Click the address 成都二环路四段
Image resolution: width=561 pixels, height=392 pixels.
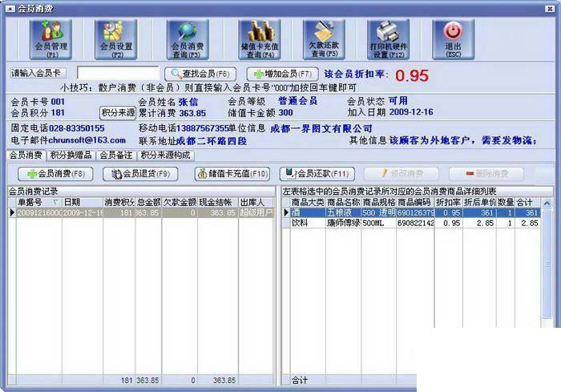(212, 141)
